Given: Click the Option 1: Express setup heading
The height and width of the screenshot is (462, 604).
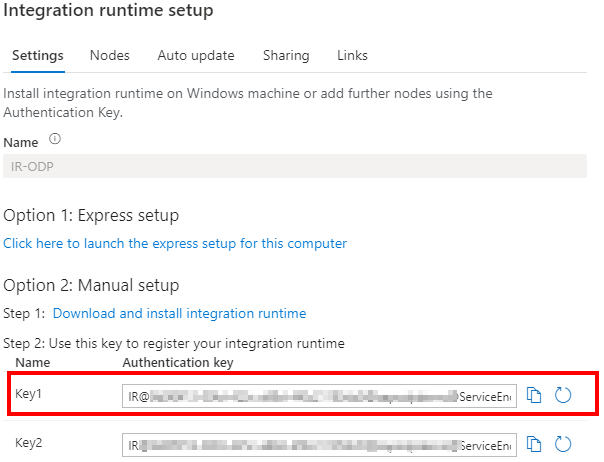Looking at the screenshot, I should tap(91, 215).
